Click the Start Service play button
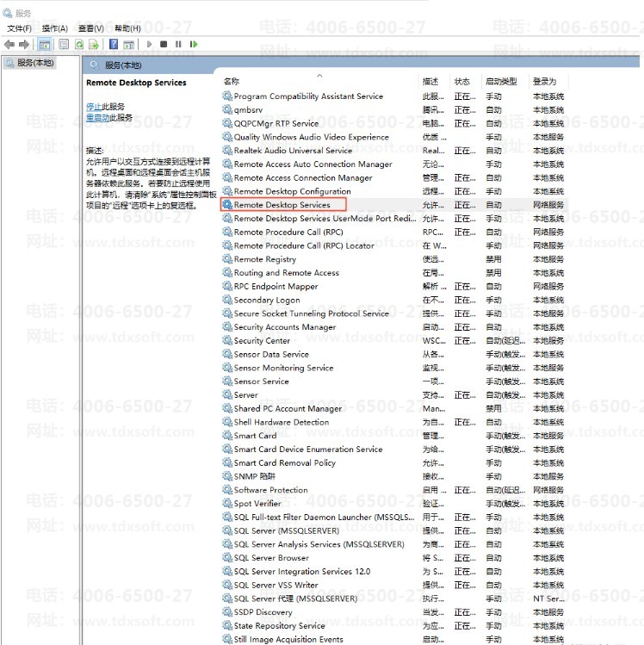 (149, 44)
